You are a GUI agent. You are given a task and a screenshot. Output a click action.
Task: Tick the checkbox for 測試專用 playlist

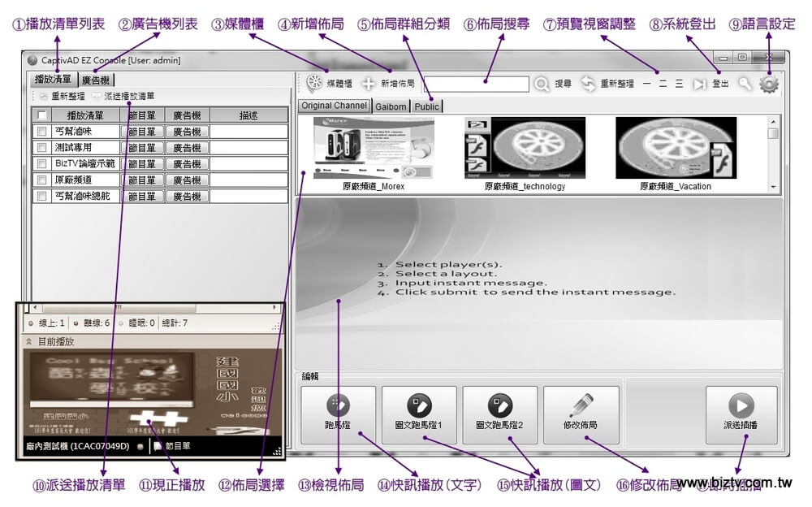pos(42,147)
